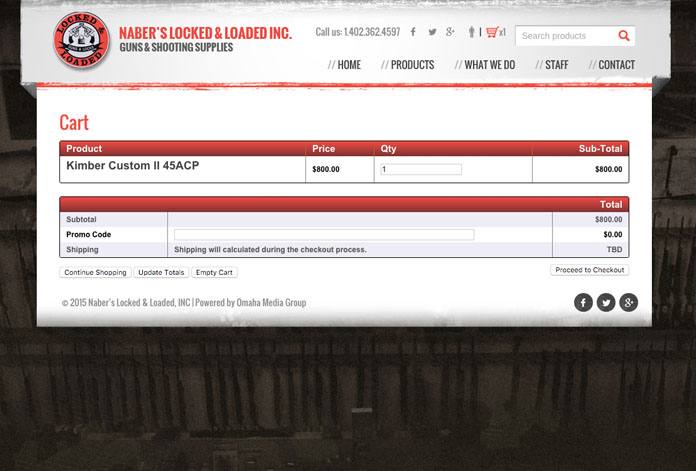
Task: Open the Products menu
Action: [x=412, y=65]
